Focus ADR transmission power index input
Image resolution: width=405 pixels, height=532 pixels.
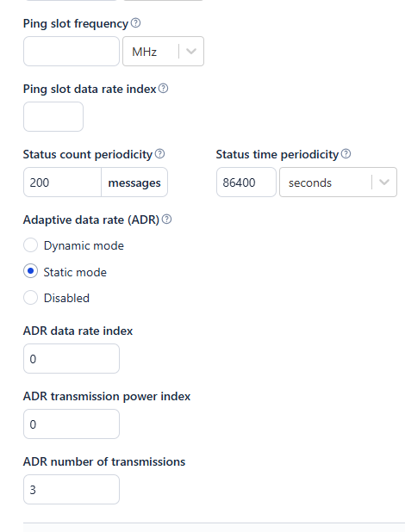[x=72, y=424]
